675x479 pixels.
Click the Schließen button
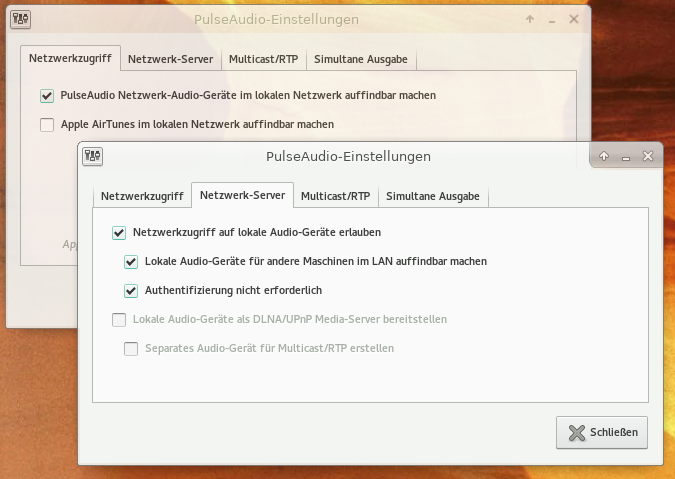click(x=602, y=433)
